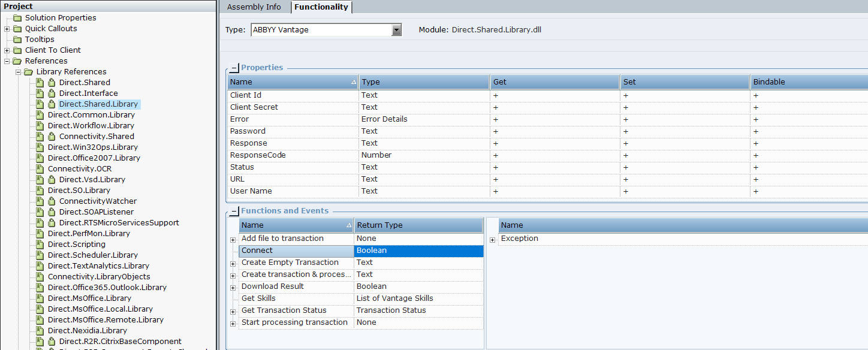Click the lock icon beside ConnectivityWatcher
Screen dimensions: 868x350
click(x=52, y=201)
